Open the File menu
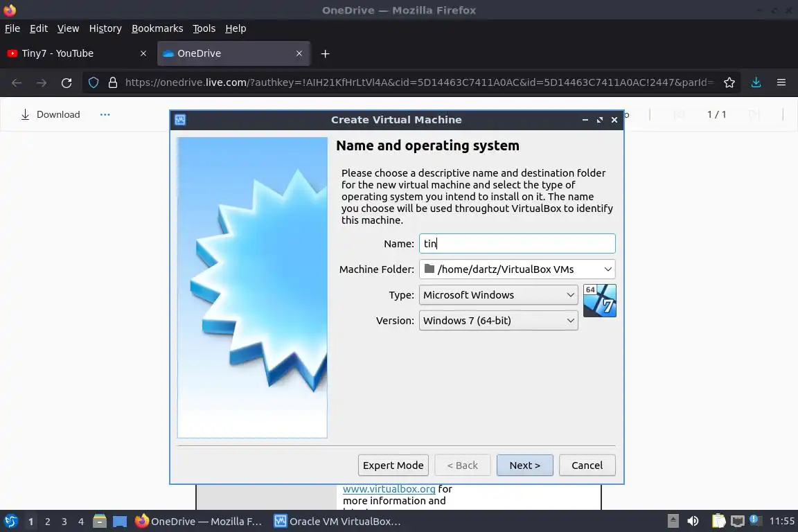Viewport: 798px width, 532px height. 12,28
